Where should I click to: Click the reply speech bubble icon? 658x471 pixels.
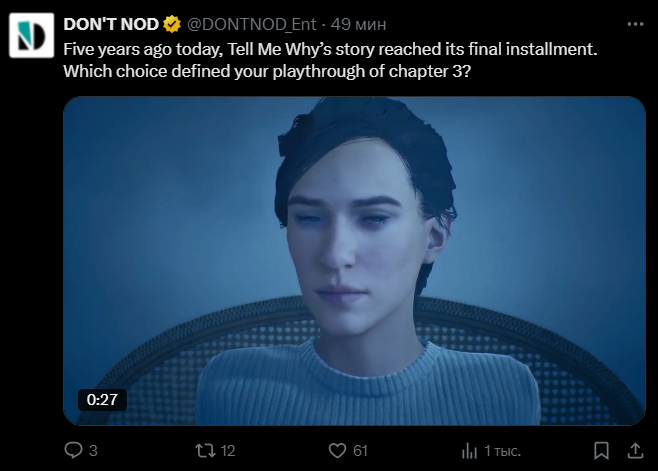[73, 450]
